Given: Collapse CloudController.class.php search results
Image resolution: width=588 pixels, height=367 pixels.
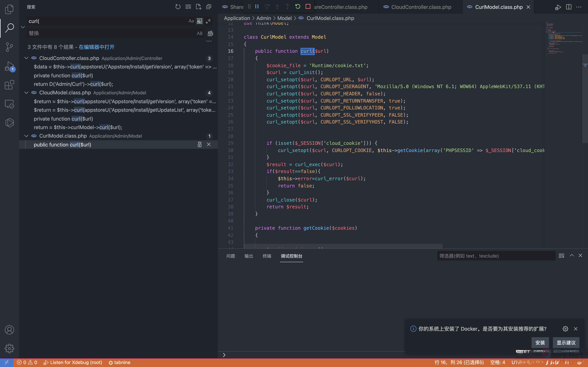Looking at the screenshot, I should click(x=26, y=58).
